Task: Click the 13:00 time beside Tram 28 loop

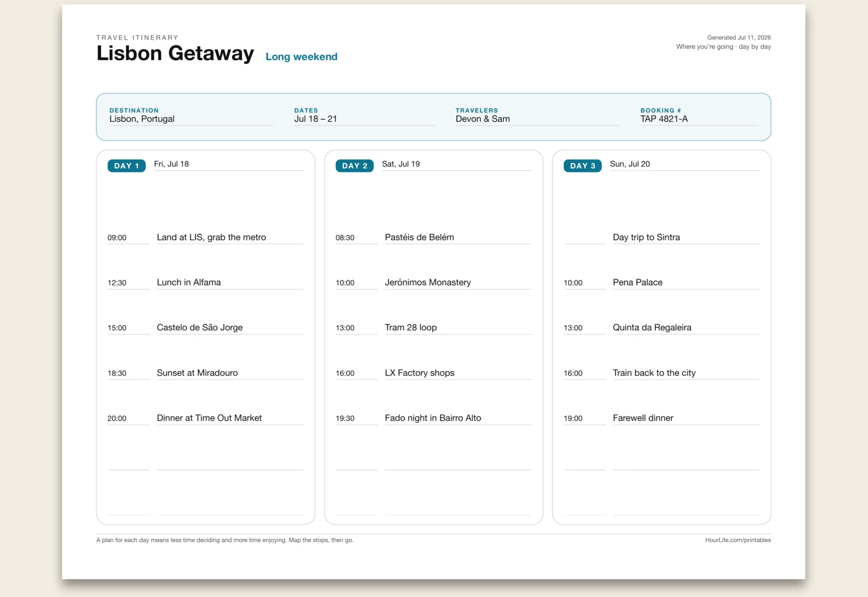Action: pos(345,328)
